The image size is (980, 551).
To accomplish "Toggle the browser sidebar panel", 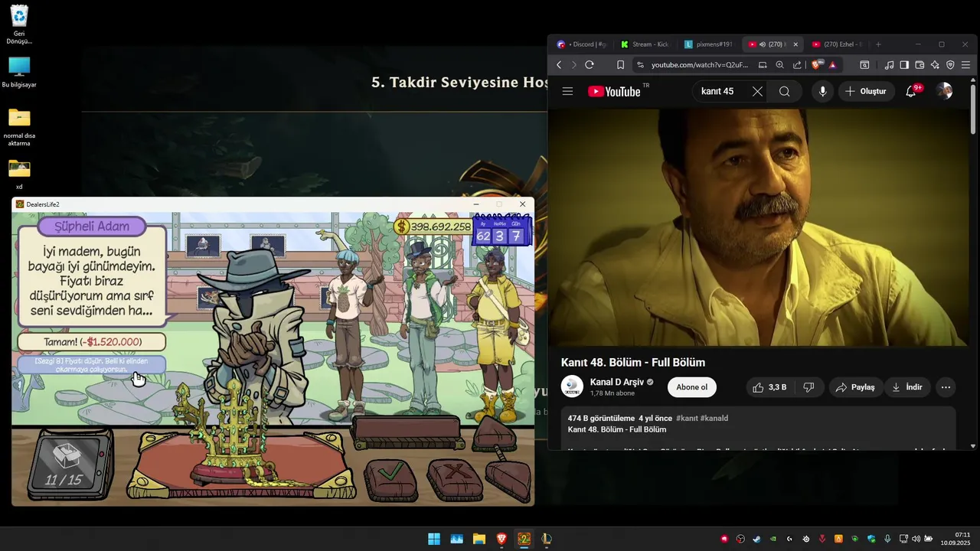I will click(904, 65).
